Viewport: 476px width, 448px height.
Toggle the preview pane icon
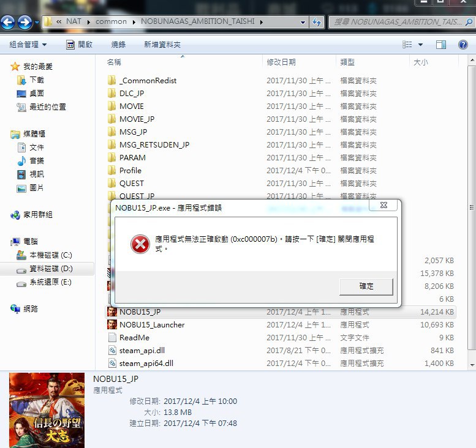point(441,45)
